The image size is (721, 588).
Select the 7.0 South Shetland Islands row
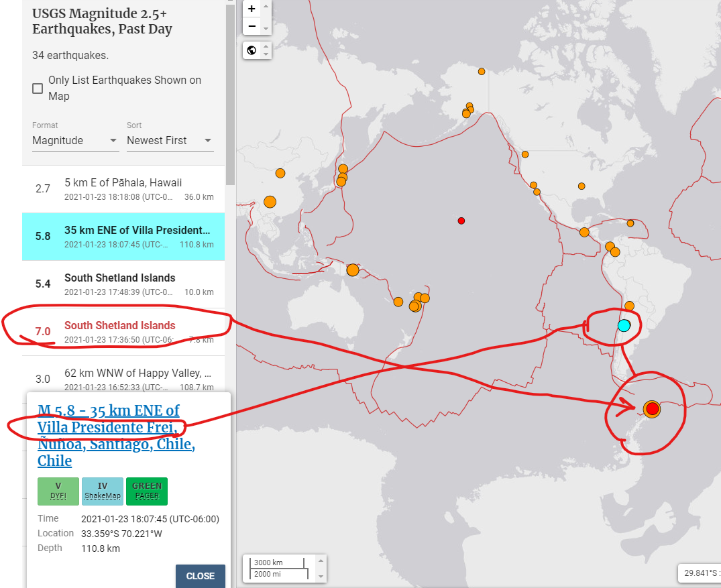coord(123,331)
